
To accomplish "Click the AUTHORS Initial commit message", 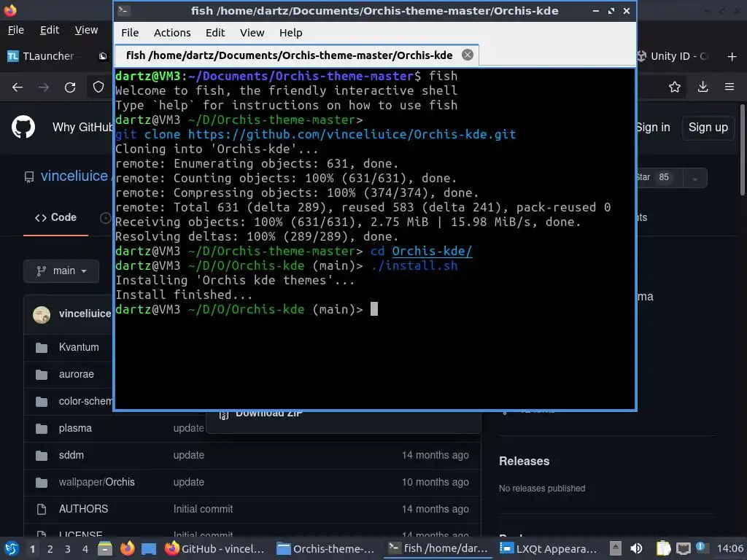I will [x=203, y=508].
